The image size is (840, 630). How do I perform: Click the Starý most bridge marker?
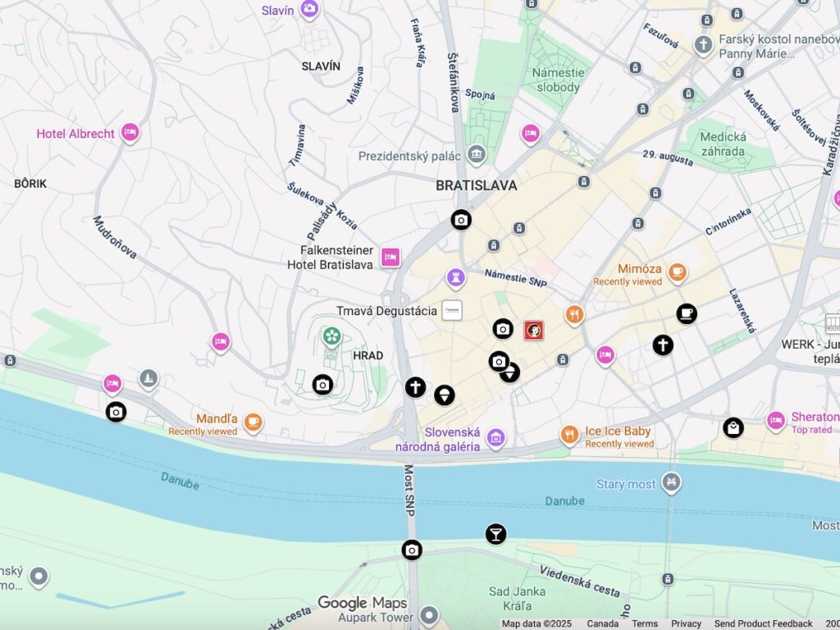(x=671, y=482)
